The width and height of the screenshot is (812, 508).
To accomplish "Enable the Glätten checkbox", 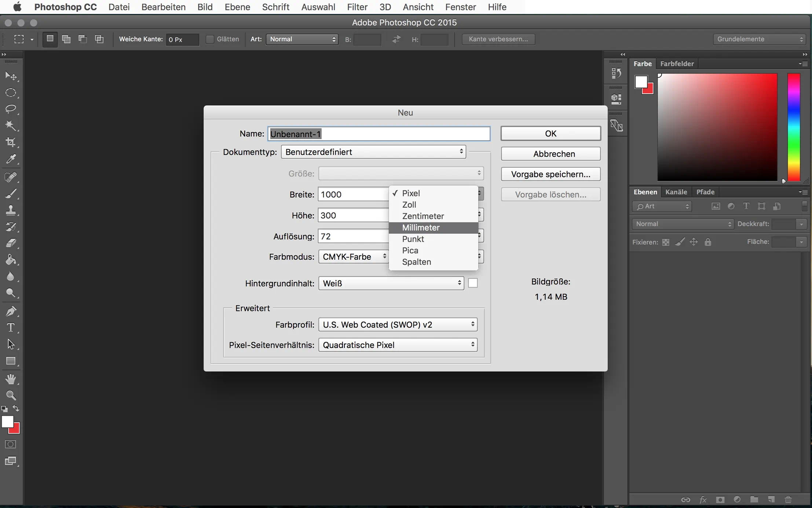I will [210, 39].
